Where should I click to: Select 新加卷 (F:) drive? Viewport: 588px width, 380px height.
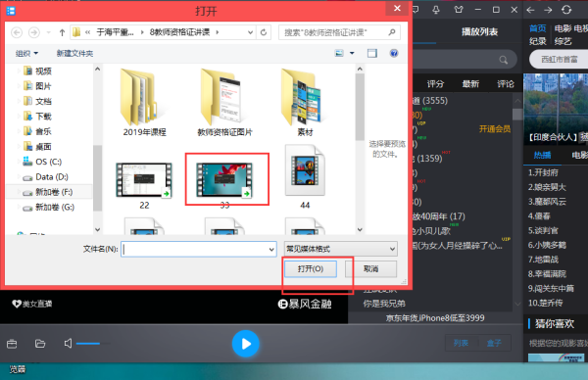[x=54, y=192]
